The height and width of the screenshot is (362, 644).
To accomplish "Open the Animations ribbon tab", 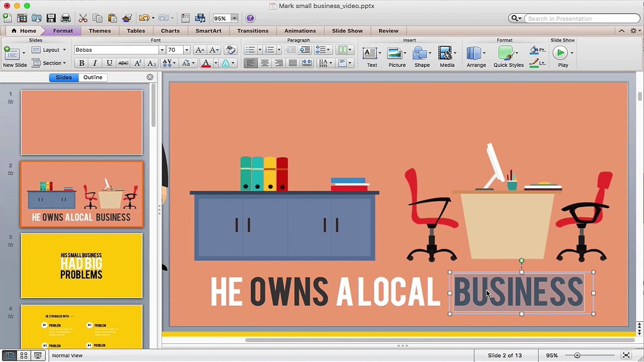I will pyautogui.click(x=300, y=31).
